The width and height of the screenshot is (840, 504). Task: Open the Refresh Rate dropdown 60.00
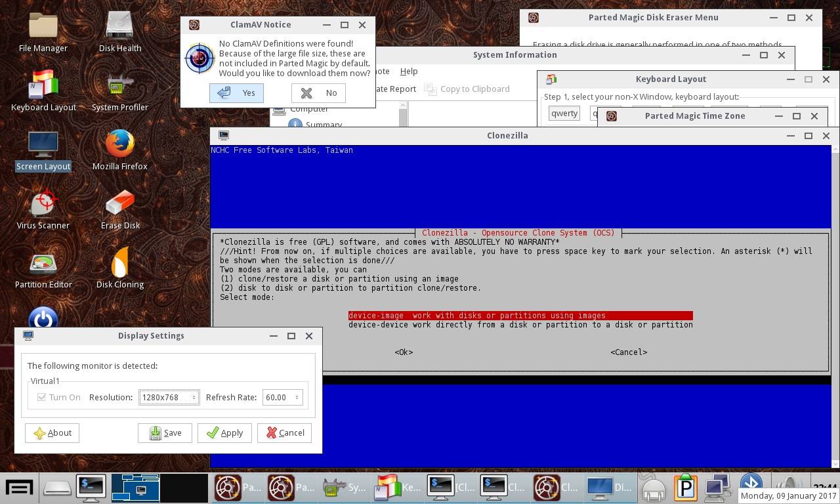click(x=282, y=397)
